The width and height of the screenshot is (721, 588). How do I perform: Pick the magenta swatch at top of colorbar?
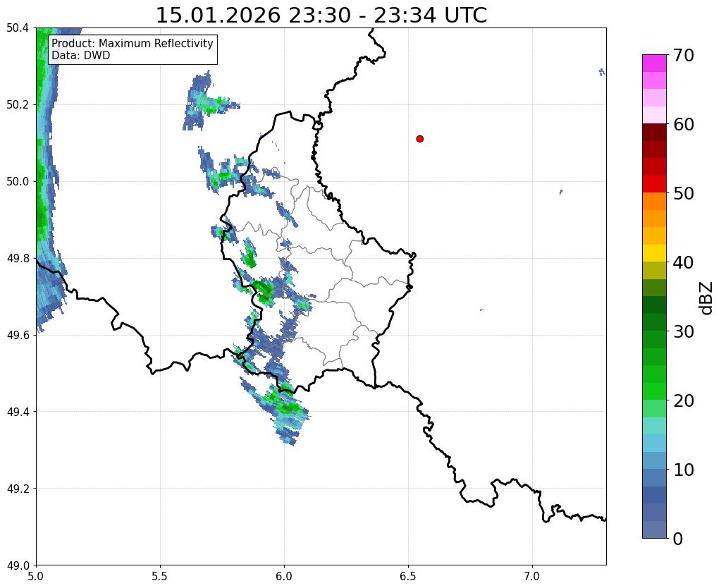(x=654, y=63)
